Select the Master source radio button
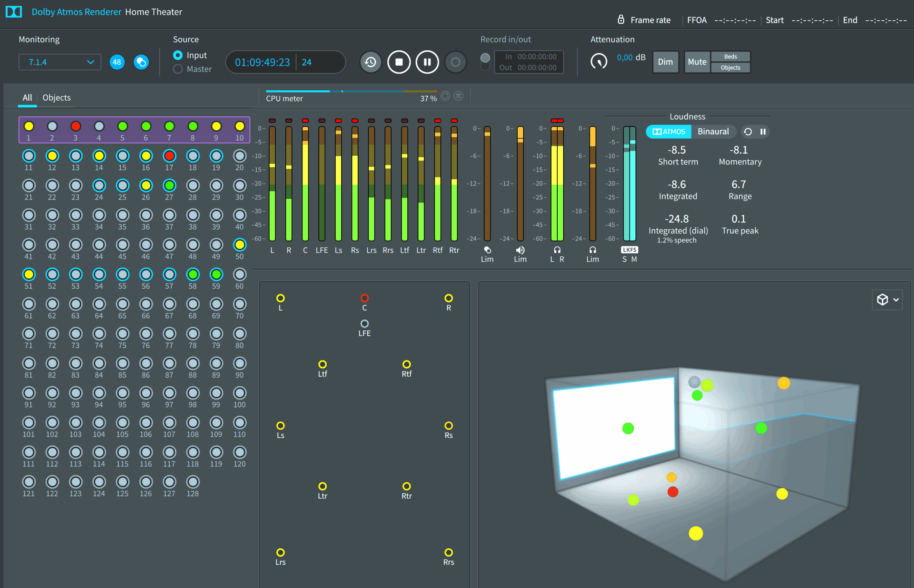Viewport: 914px width, 588px height. 177,69
